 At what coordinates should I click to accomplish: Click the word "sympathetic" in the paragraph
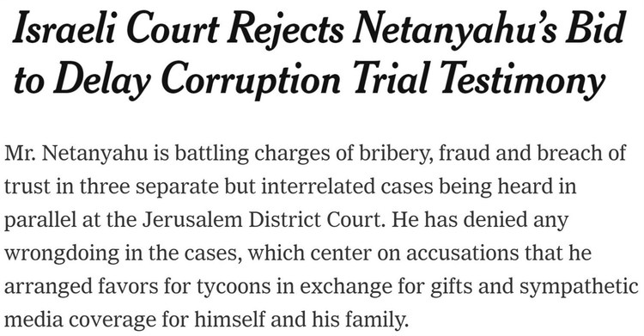[x=579, y=288]
